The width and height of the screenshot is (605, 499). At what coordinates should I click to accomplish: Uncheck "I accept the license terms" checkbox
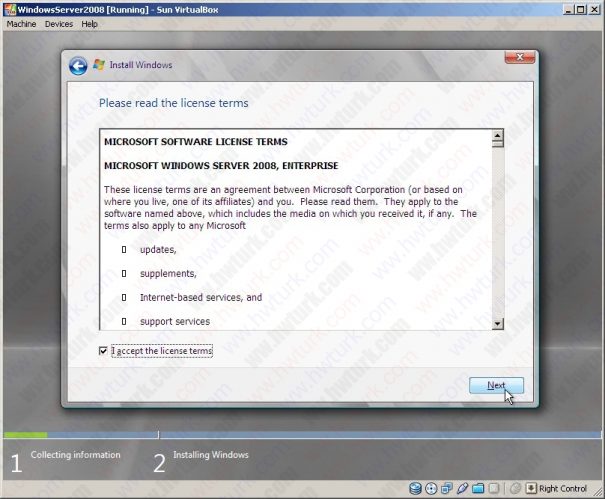103,351
